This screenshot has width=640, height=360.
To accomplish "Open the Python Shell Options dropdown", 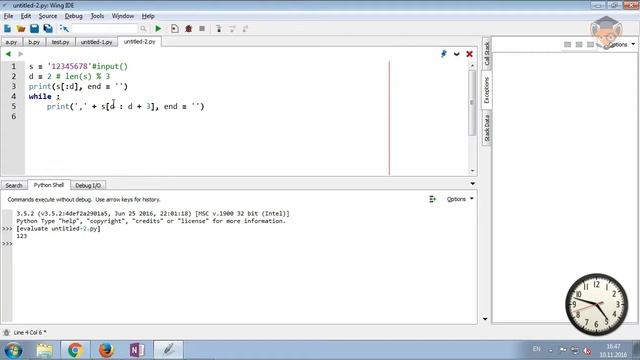I will [460, 199].
